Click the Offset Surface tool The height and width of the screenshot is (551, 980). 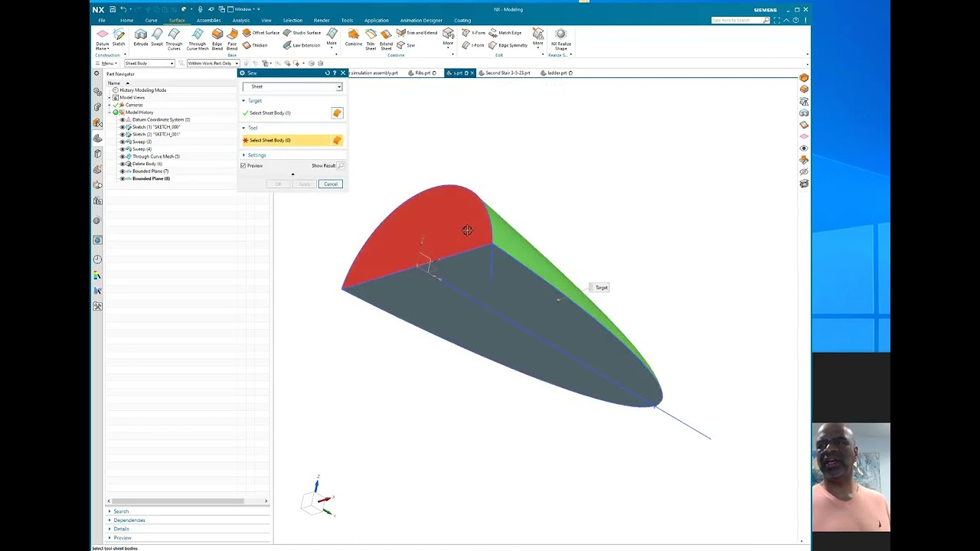(261, 33)
